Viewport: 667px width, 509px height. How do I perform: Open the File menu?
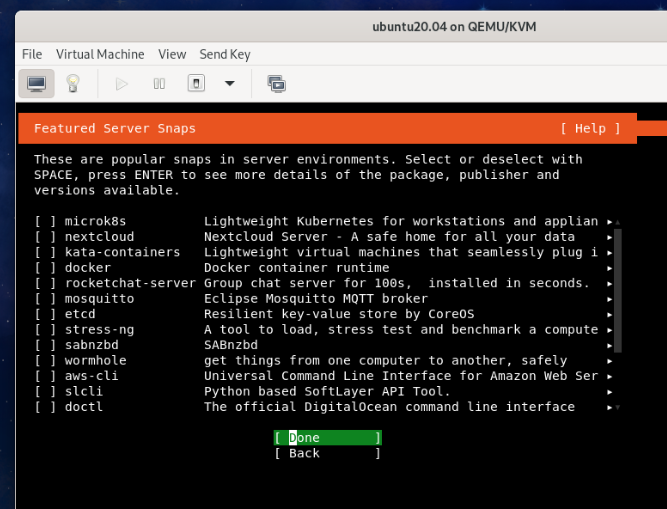tap(32, 54)
